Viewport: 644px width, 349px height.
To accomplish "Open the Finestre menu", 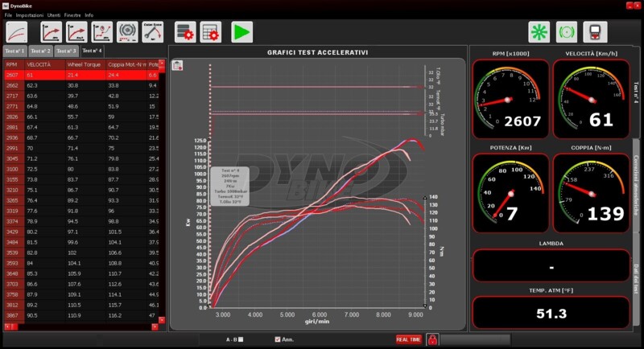I will point(72,15).
